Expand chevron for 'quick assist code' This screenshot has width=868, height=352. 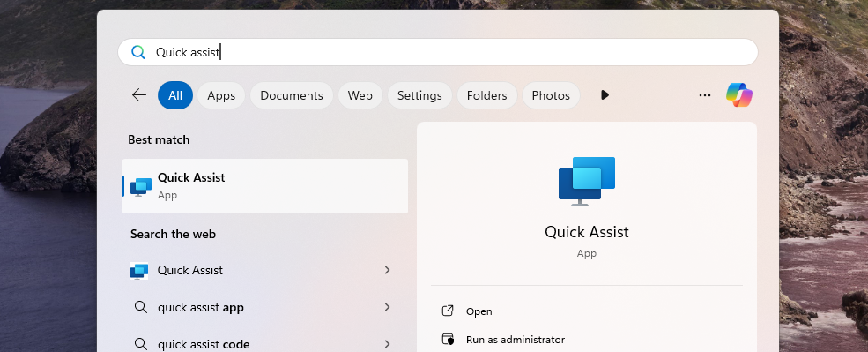[387, 344]
